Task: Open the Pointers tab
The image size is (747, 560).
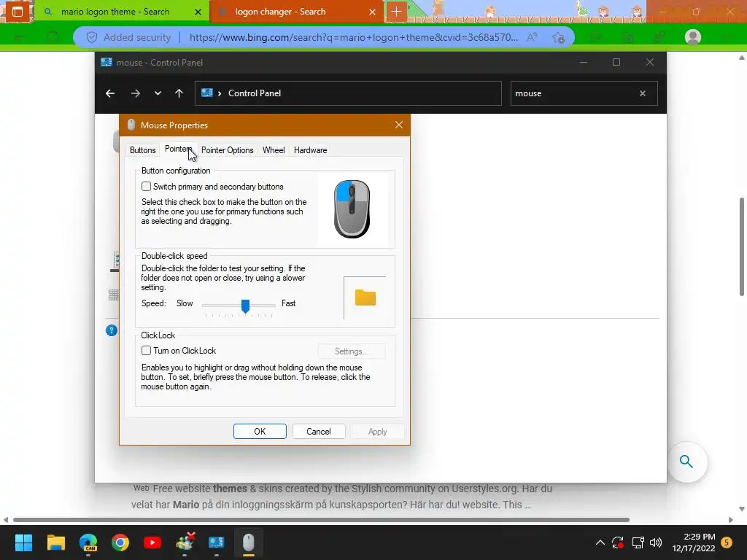Action: 178,149
